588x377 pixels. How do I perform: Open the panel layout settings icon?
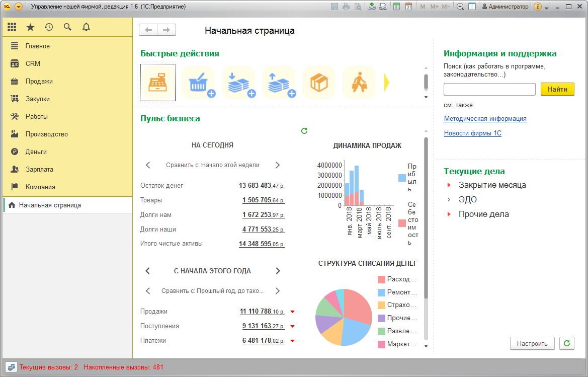coord(472,7)
